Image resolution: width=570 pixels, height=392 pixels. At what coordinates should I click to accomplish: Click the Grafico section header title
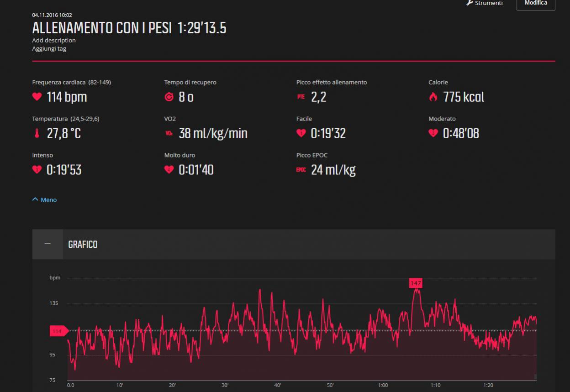[x=83, y=245]
